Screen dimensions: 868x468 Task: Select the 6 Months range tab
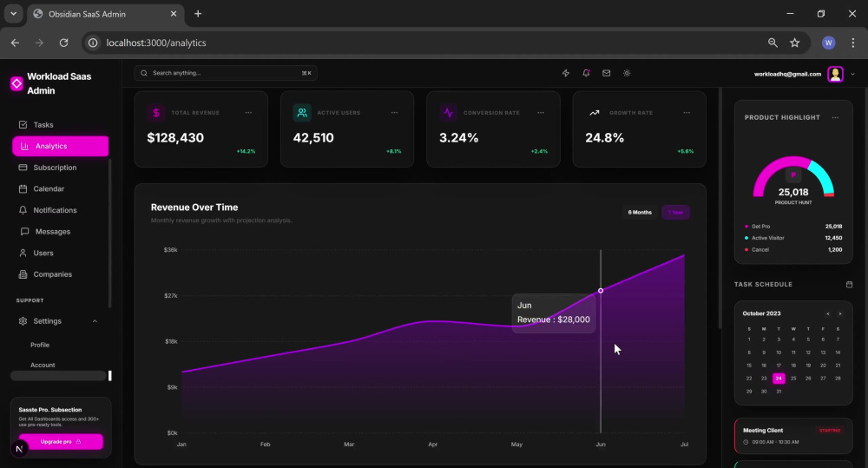pyautogui.click(x=640, y=212)
